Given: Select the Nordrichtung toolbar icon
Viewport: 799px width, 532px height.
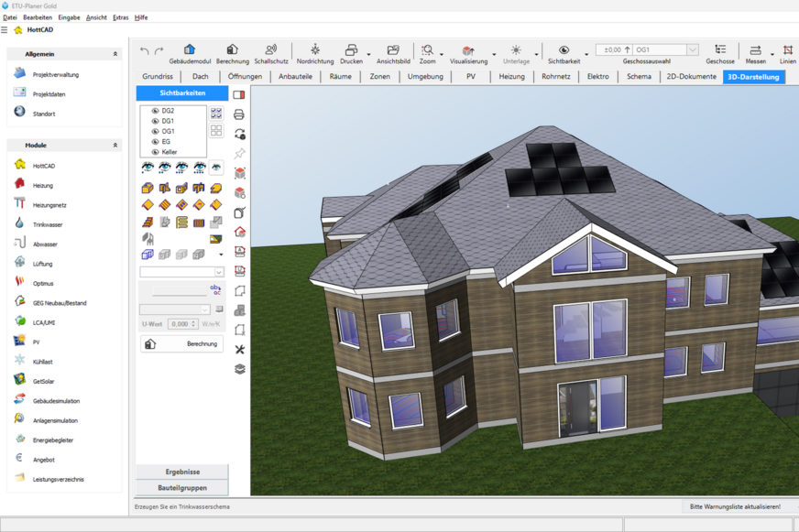Looking at the screenshot, I should [314, 48].
